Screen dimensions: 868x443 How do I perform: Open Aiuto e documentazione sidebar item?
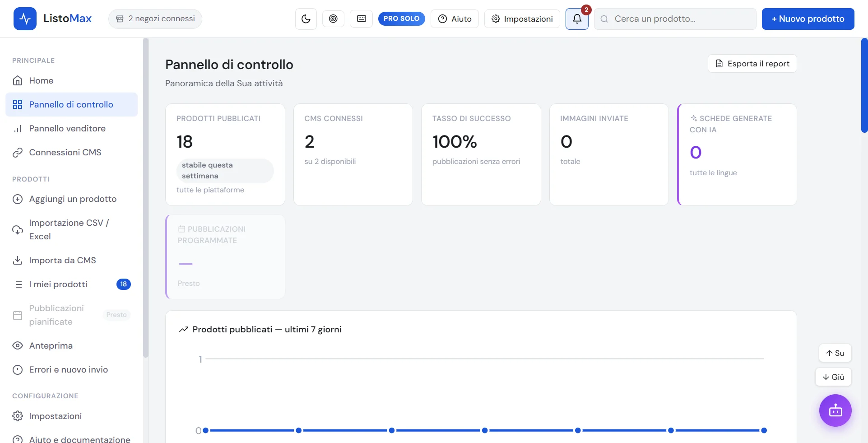71,439
